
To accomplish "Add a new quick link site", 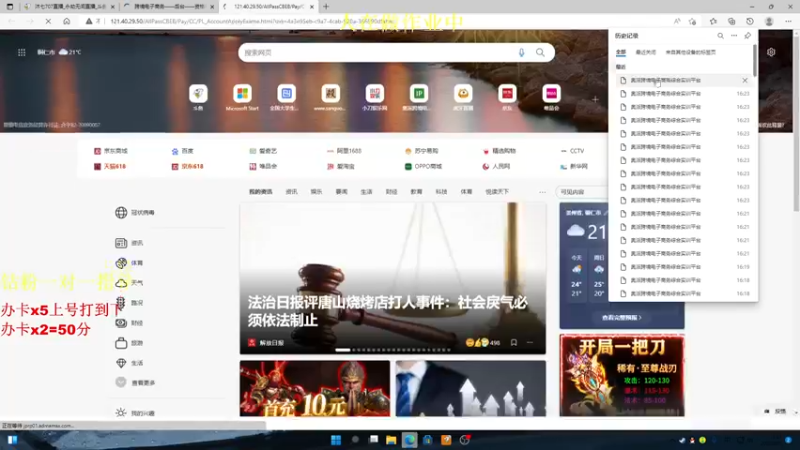I will coord(595,99).
